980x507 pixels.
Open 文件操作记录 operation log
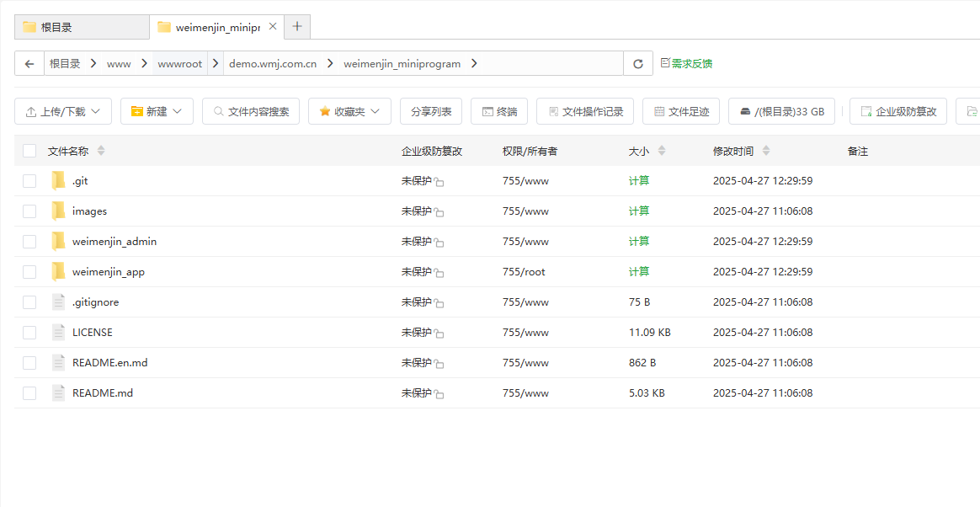pos(585,111)
